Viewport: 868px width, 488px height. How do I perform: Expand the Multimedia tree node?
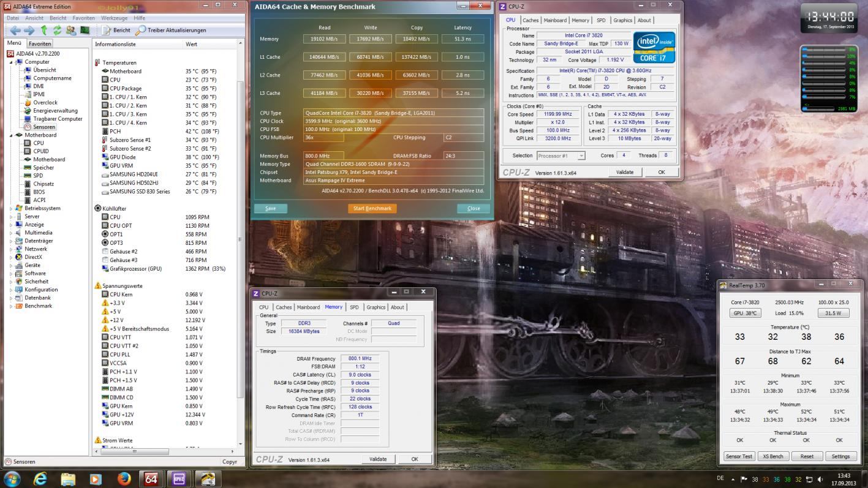tap(11, 233)
